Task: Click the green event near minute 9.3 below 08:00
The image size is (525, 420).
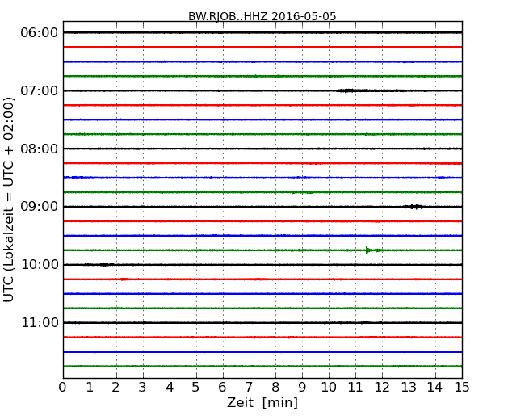Action: (309, 192)
